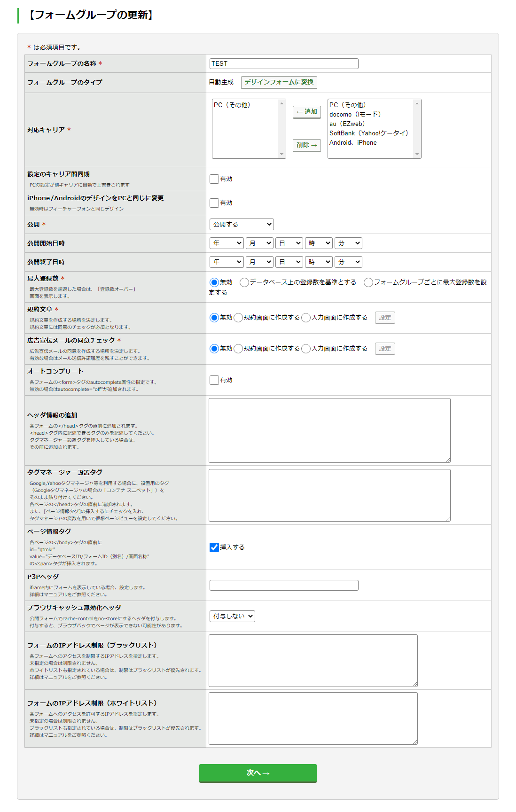Select 規約画面に作成する for 広告宣伝メール

(x=238, y=349)
